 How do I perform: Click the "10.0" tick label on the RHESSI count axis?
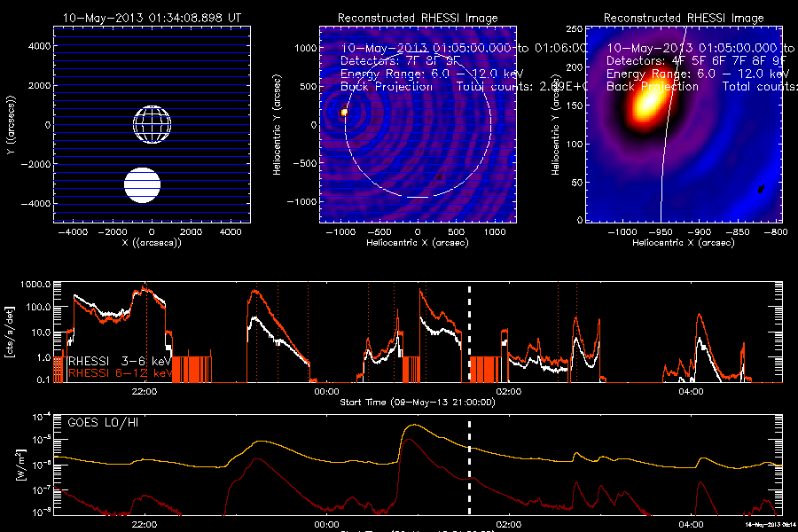[42, 332]
